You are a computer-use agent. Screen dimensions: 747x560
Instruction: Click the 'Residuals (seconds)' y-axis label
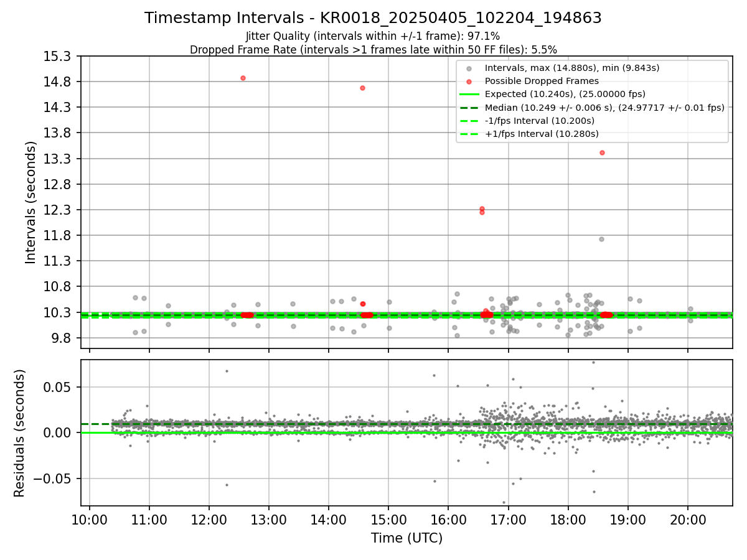[x=19, y=433]
